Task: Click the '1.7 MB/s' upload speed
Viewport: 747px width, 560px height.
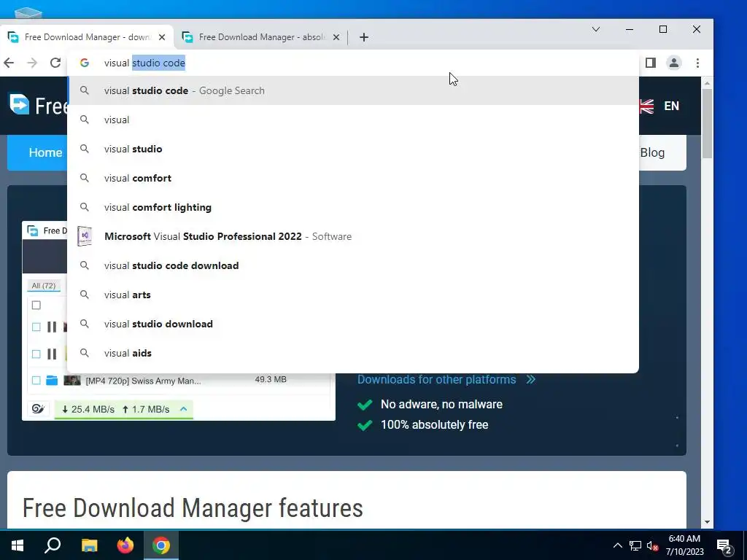Action: tap(146, 410)
